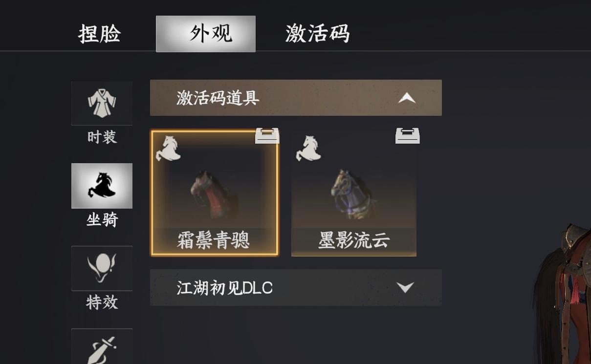
Task: Click the 时装 label under costume icon
Action: (x=102, y=137)
